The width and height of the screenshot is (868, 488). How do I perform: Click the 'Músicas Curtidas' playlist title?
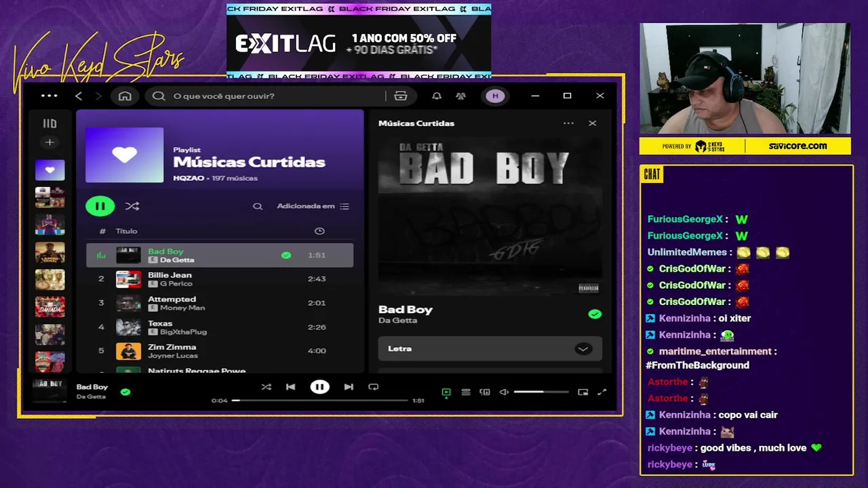tap(249, 162)
